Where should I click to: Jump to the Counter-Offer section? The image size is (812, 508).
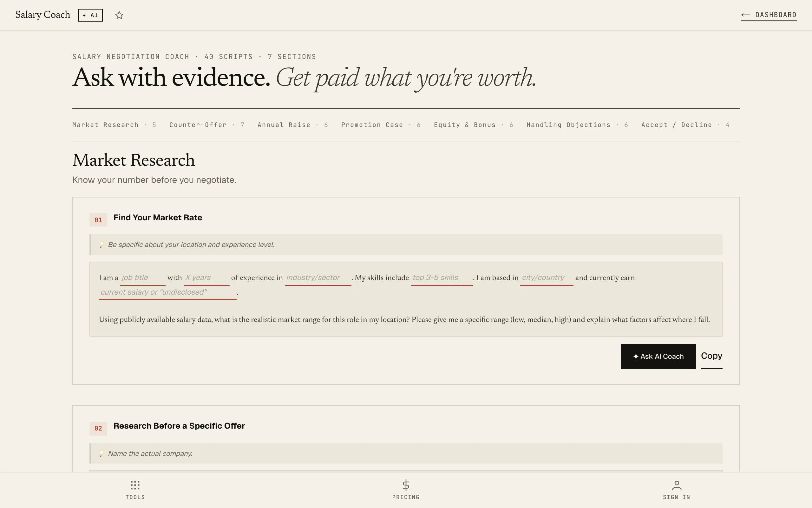(x=207, y=125)
